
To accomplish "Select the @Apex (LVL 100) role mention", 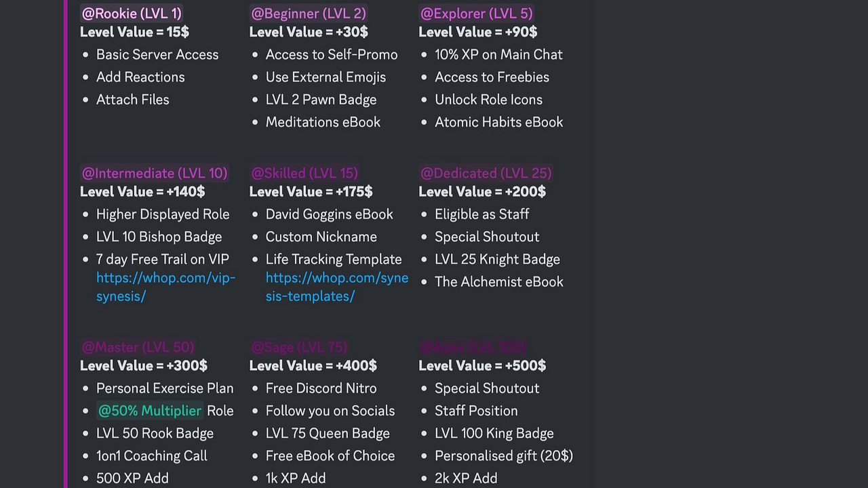I will click(473, 347).
